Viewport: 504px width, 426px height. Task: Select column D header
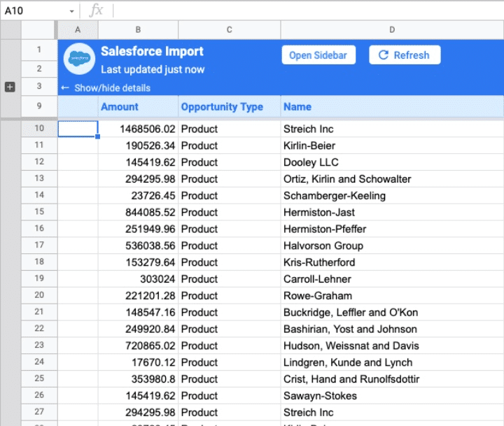tap(392, 30)
